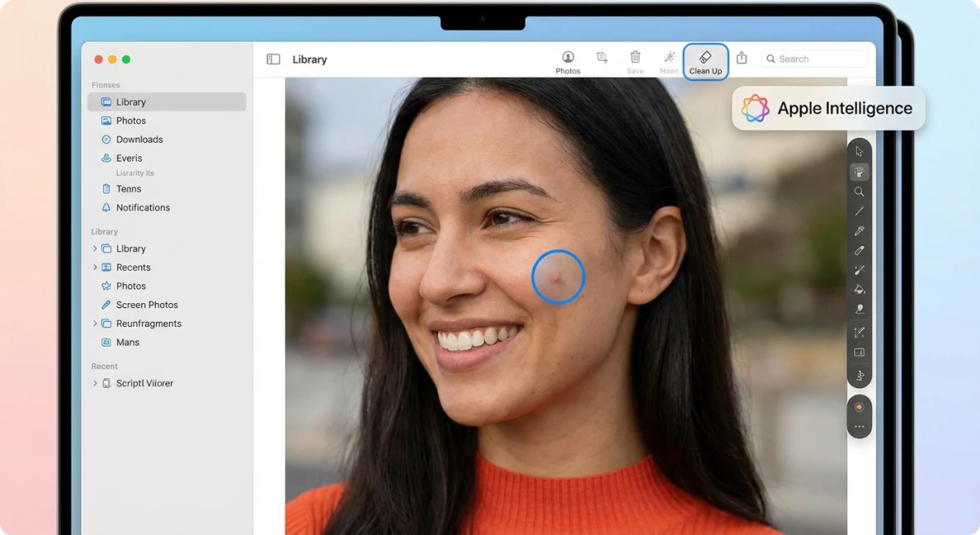
Task: Pick the sparkle retouch wand tool
Action: tap(859, 270)
